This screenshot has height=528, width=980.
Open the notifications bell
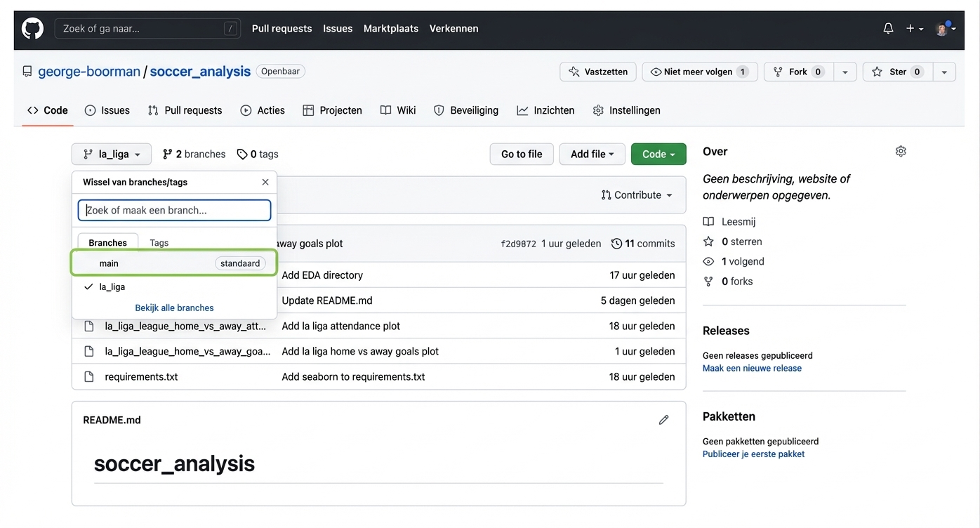tap(888, 29)
